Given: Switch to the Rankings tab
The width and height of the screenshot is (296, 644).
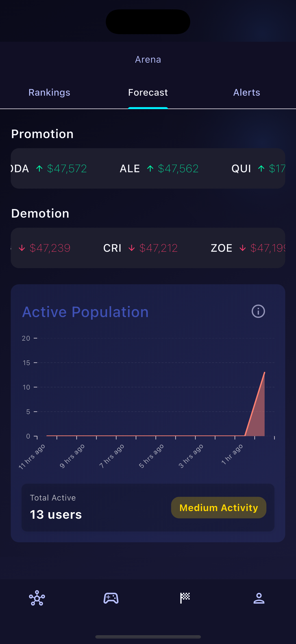Looking at the screenshot, I should tap(49, 93).
